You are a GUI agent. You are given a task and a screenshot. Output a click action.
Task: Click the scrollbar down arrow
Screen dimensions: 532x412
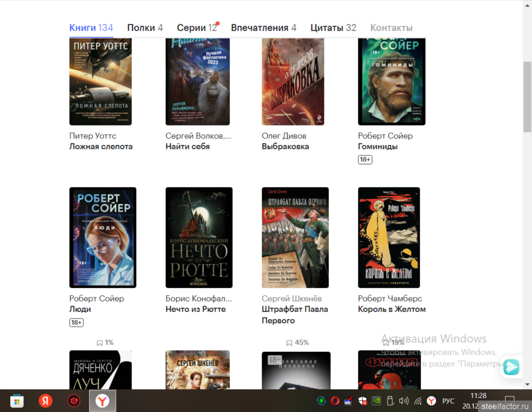(x=527, y=385)
